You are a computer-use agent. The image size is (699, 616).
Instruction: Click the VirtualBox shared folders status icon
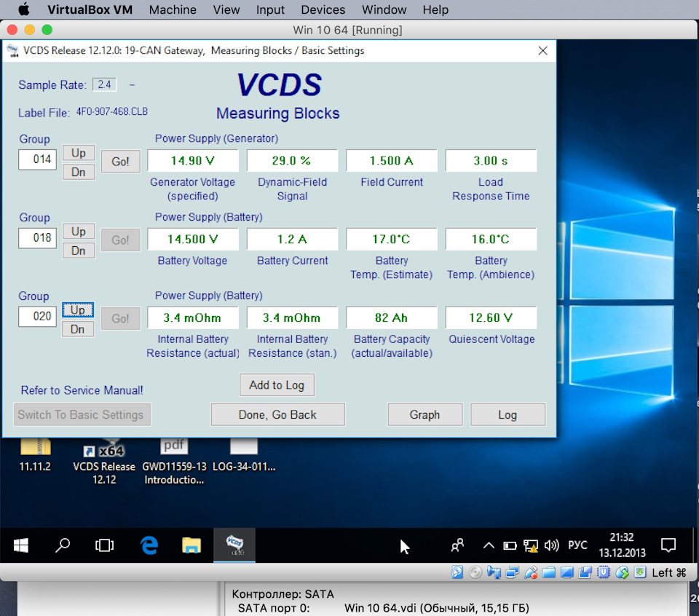549,572
